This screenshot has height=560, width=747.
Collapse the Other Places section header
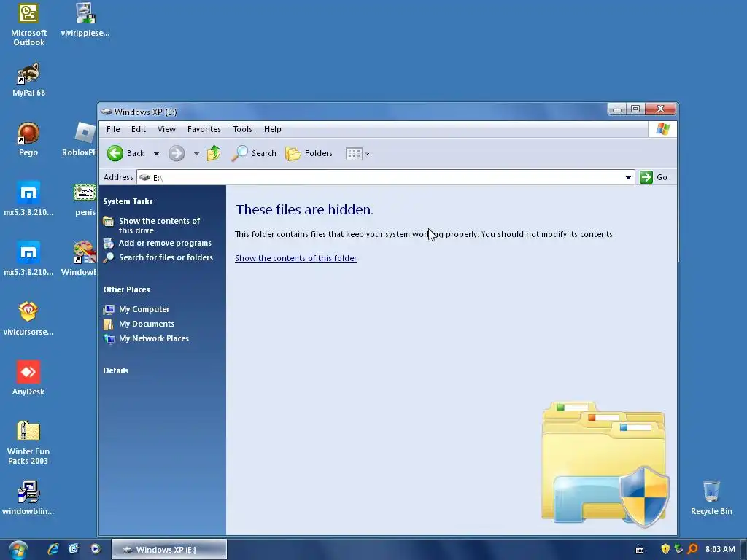(x=126, y=289)
